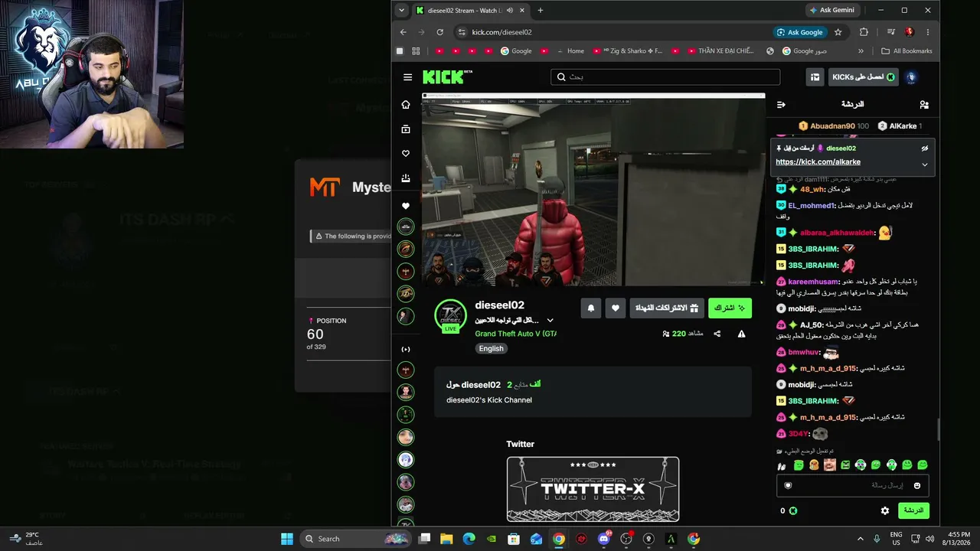Click the green chat send button

913,510
